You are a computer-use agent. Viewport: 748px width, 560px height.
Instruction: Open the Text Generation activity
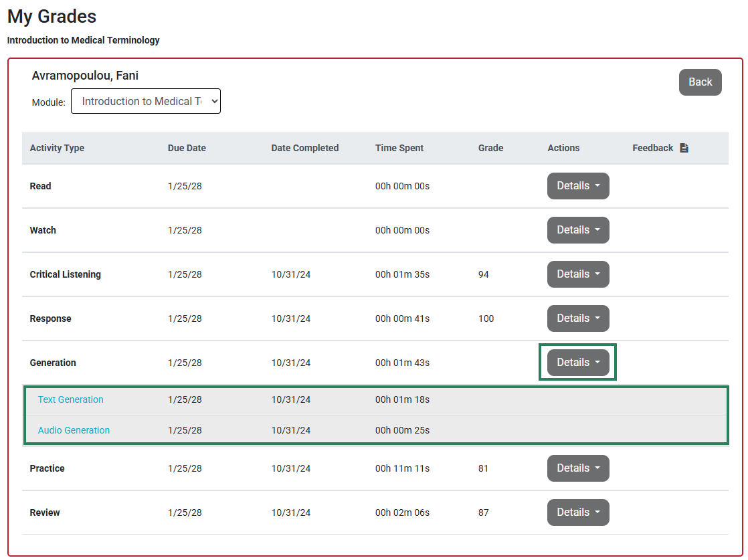[70, 399]
